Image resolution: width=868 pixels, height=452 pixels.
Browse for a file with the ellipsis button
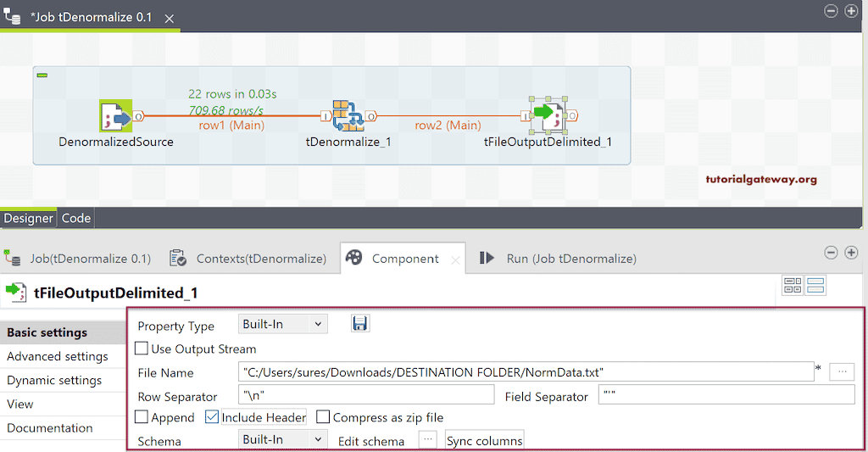[x=842, y=371]
